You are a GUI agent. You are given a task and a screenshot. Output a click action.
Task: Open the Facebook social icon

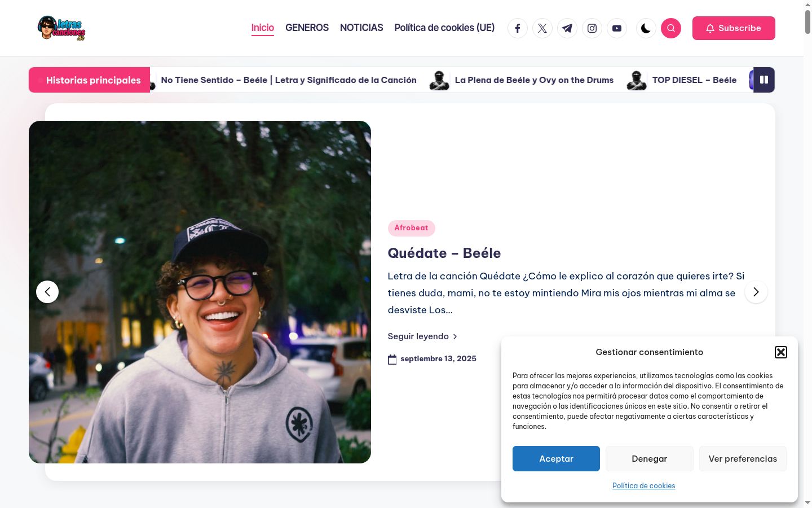click(518, 28)
